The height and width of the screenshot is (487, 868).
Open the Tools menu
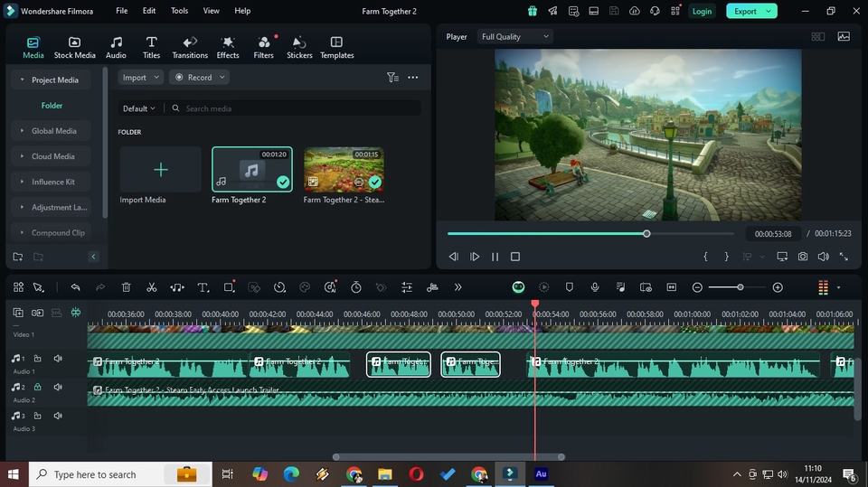point(180,11)
